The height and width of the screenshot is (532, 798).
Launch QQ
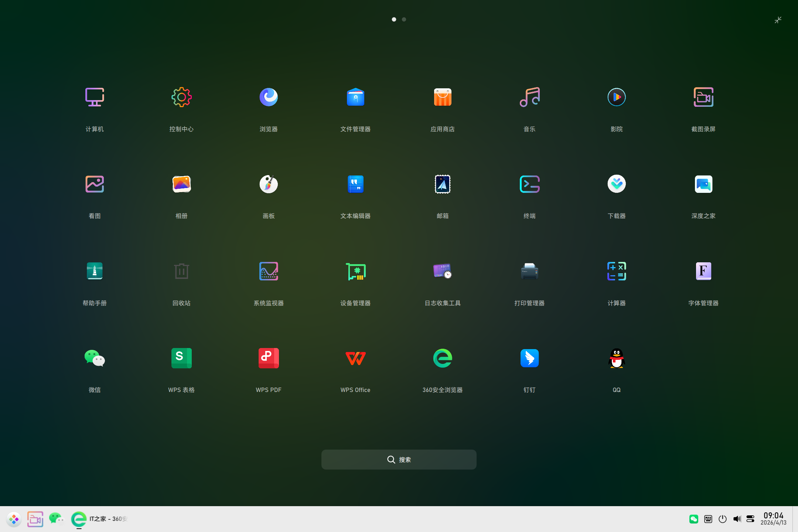point(616,358)
